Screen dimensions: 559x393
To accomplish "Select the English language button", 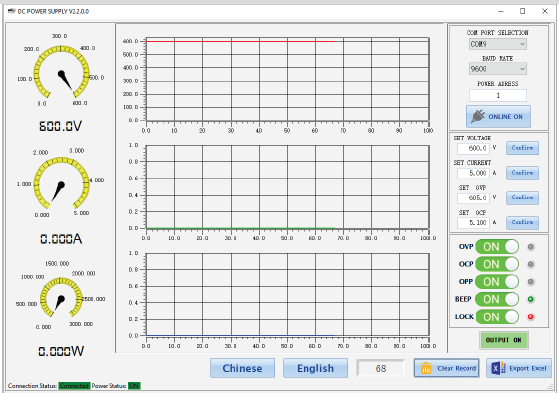I will [x=316, y=368].
